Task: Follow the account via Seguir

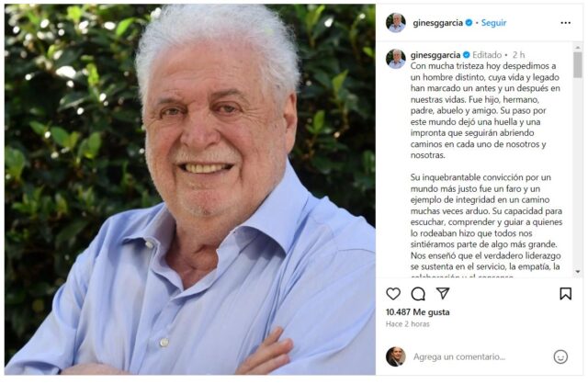Action: click(493, 23)
